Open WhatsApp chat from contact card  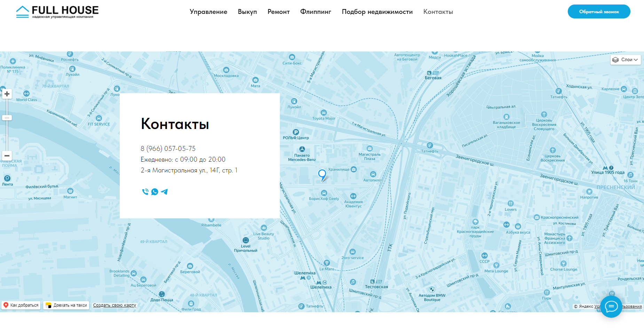click(x=155, y=192)
